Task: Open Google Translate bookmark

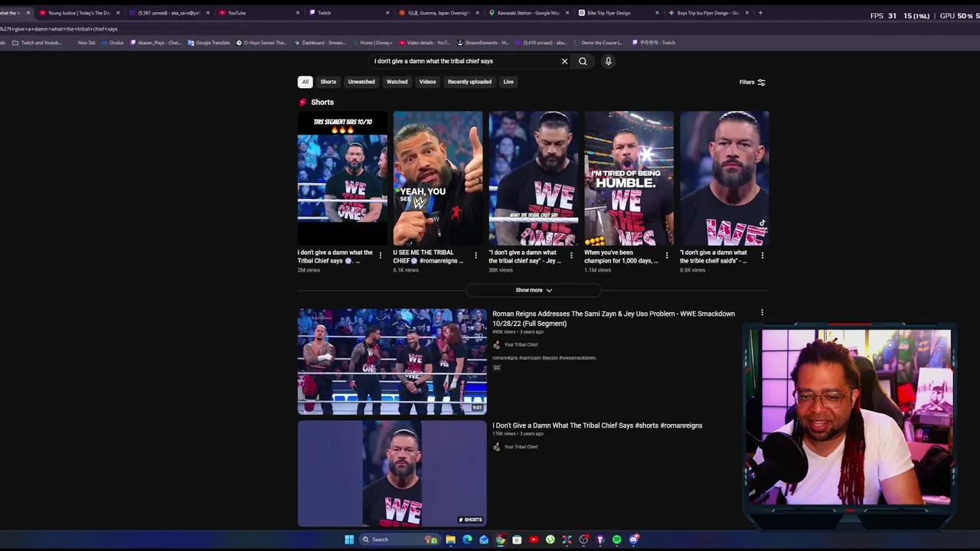Action: pos(208,43)
